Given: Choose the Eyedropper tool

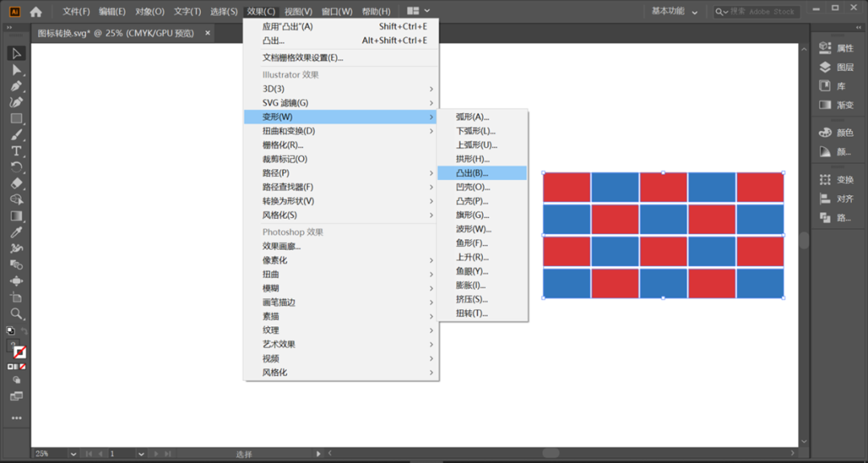Looking at the screenshot, I should (x=16, y=232).
